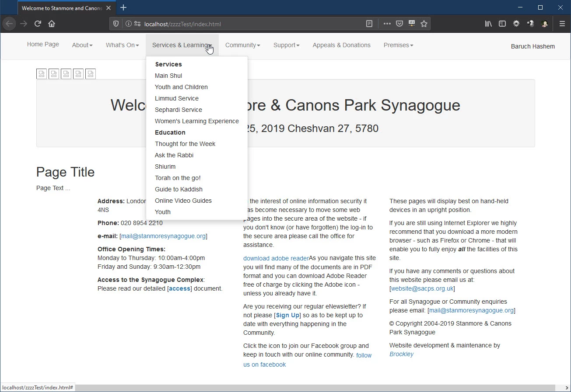The image size is (571, 392).
Task: Go to Home Page nav item
Action: pyautogui.click(x=43, y=44)
